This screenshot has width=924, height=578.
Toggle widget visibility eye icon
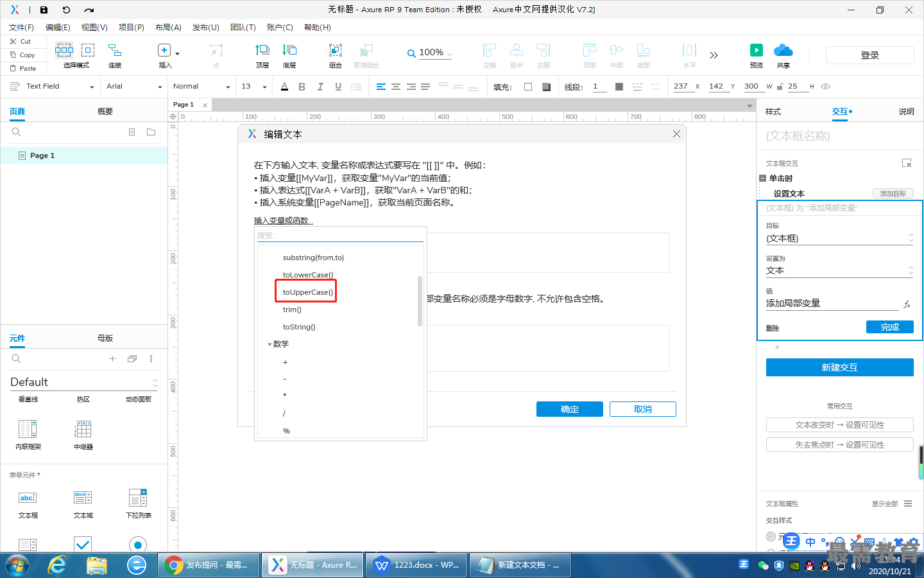click(826, 87)
